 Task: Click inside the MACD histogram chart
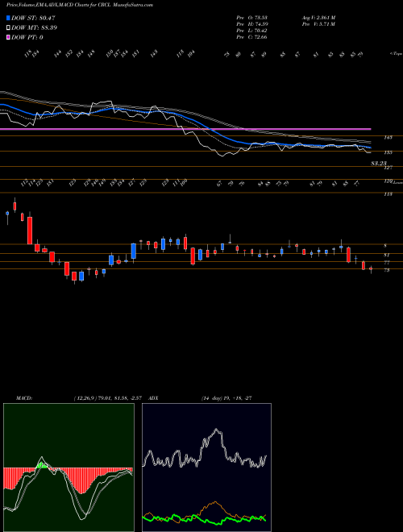(x=69, y=468)
